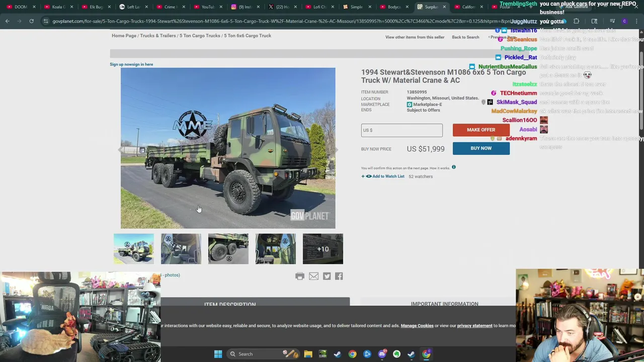
Task: Close the DOOM browser tab
Action: tap(34, 7)
